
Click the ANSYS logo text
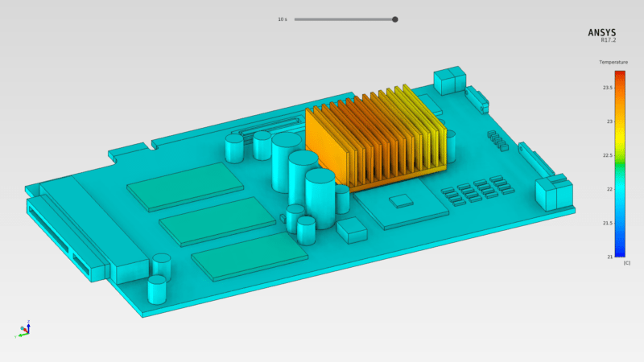pos(602,33)
